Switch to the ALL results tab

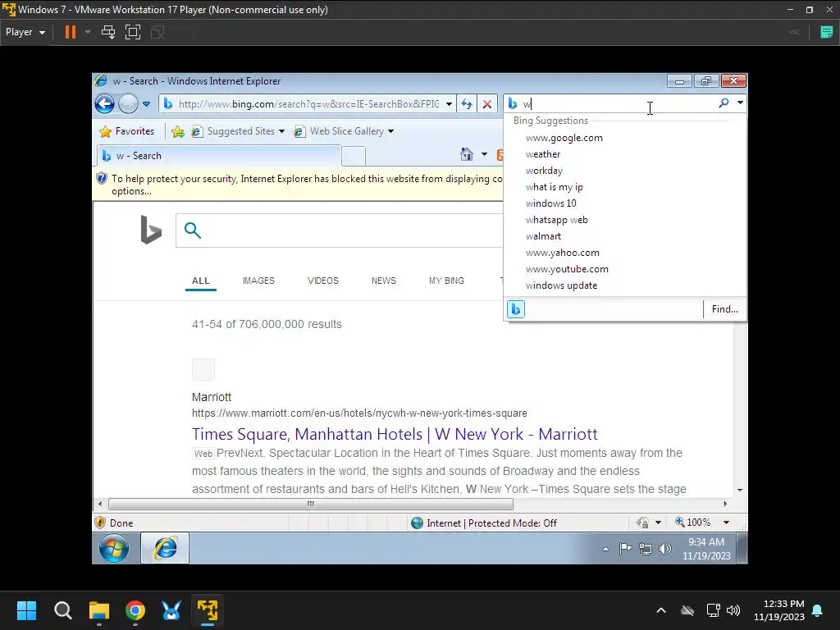tap(201, 281)
